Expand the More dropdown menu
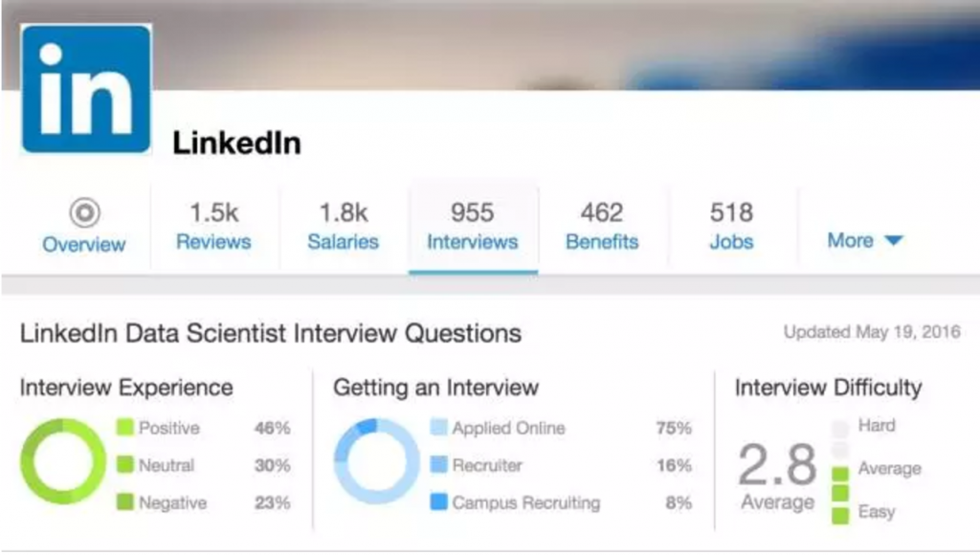 click(x=864, y=240)
